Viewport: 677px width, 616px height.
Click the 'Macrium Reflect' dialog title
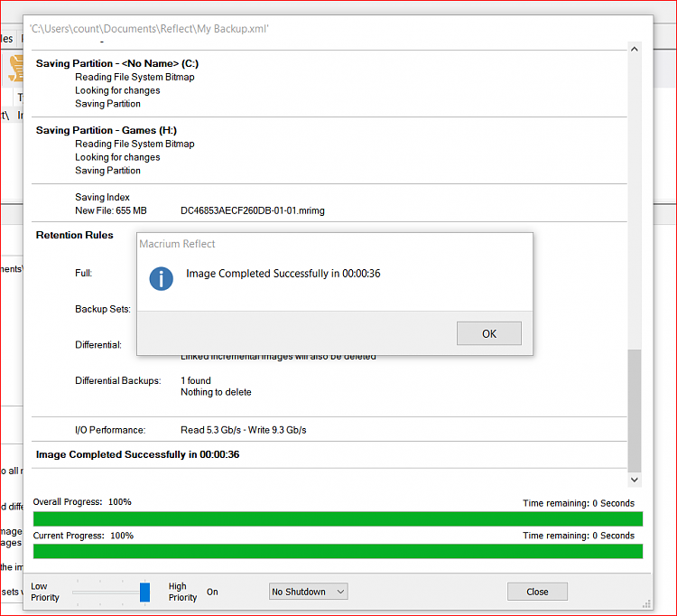(177, 244)
